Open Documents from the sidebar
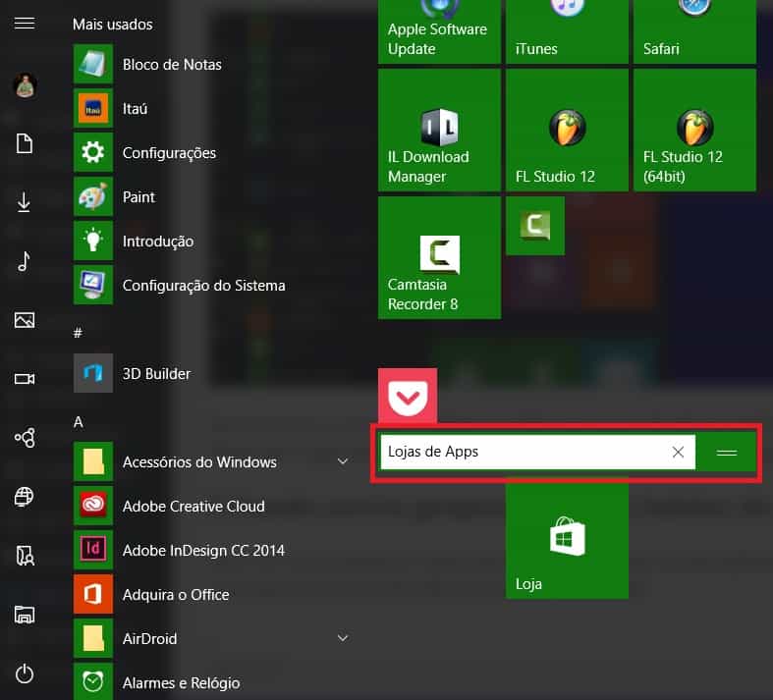Screen dimensions: 773x700 [25, 143]
